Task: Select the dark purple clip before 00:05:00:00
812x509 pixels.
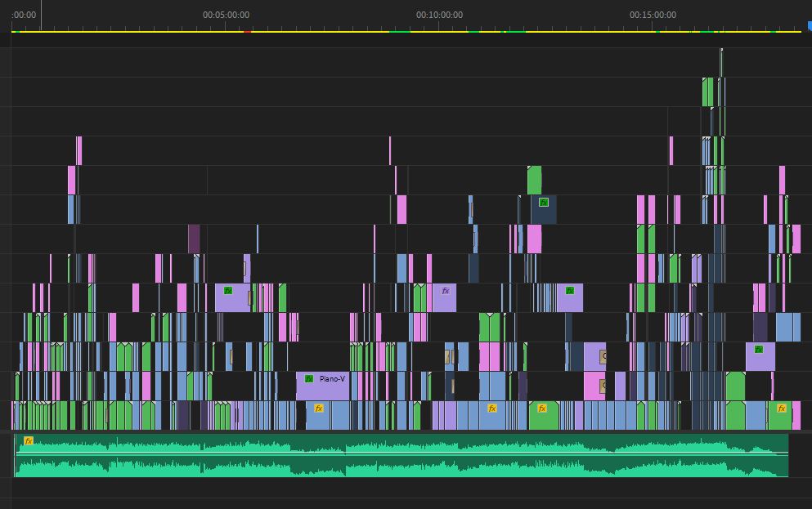Action: pos(194,239)
